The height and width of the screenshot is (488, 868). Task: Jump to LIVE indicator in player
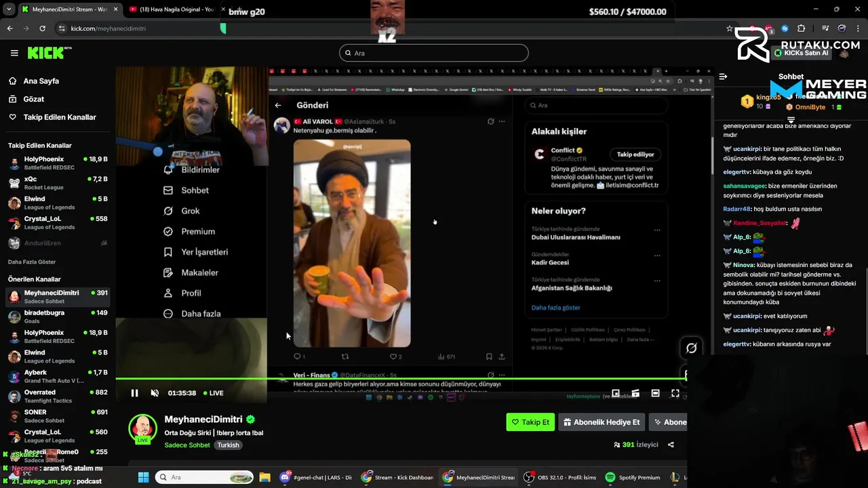(x=212, y=393)
